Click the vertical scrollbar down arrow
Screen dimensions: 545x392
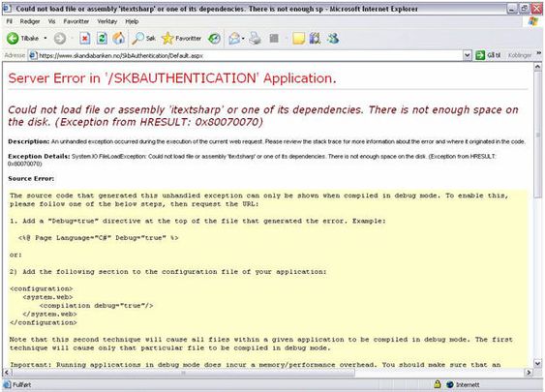click(537, 364)
